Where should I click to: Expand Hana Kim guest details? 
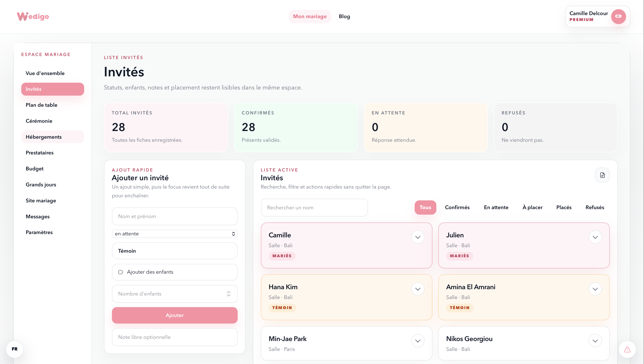tap(418, 289)
